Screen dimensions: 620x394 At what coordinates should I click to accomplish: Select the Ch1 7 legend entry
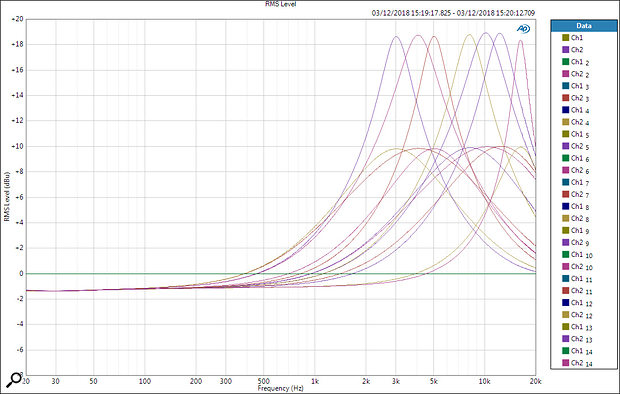[x=576, y=182]
